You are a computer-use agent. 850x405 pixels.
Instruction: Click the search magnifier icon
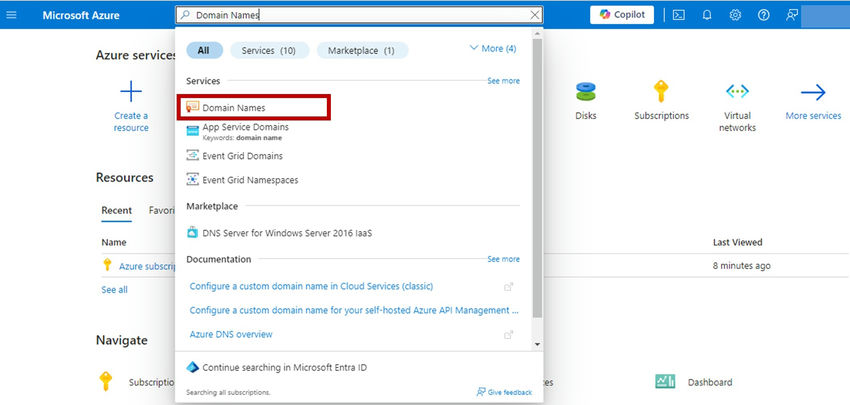(185, 15)
